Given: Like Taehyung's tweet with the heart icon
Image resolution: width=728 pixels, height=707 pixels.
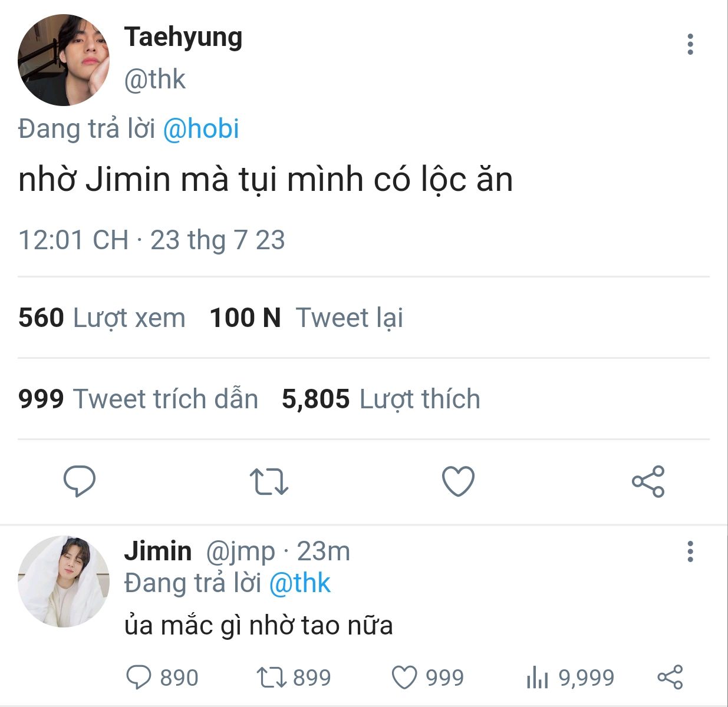Looking at the screenshot, I should (x=458, y=481).
